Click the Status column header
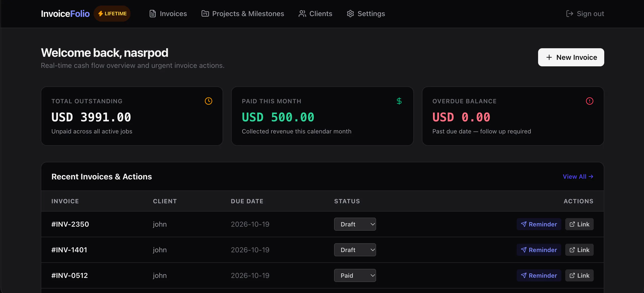The image size is (644, 293). [347, 201]
